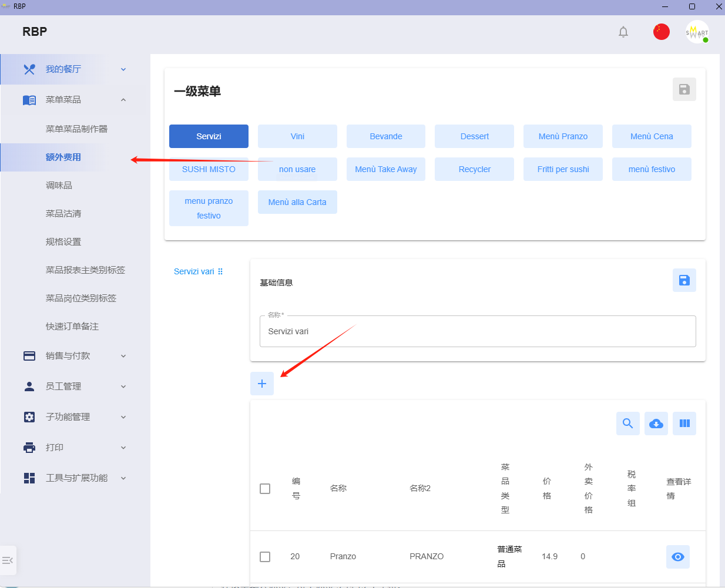
Task: Click the gray save icon beside 一级菜单
Action: coord(684,89)
